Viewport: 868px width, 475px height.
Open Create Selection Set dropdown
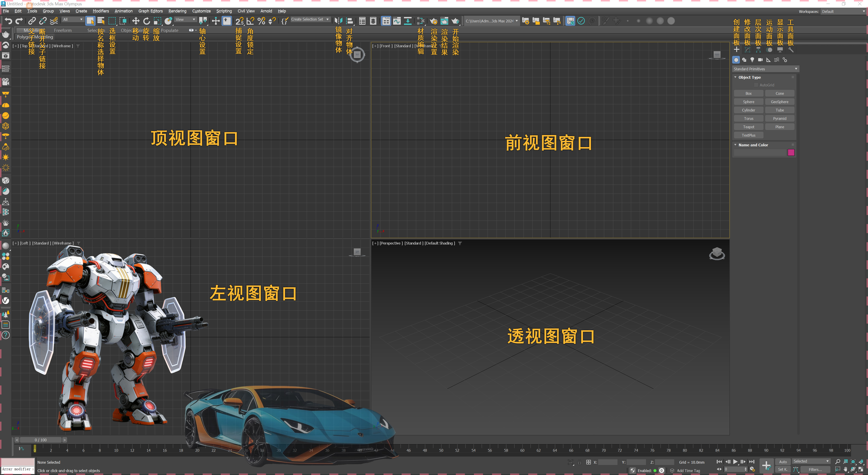[x=310, y=19]
